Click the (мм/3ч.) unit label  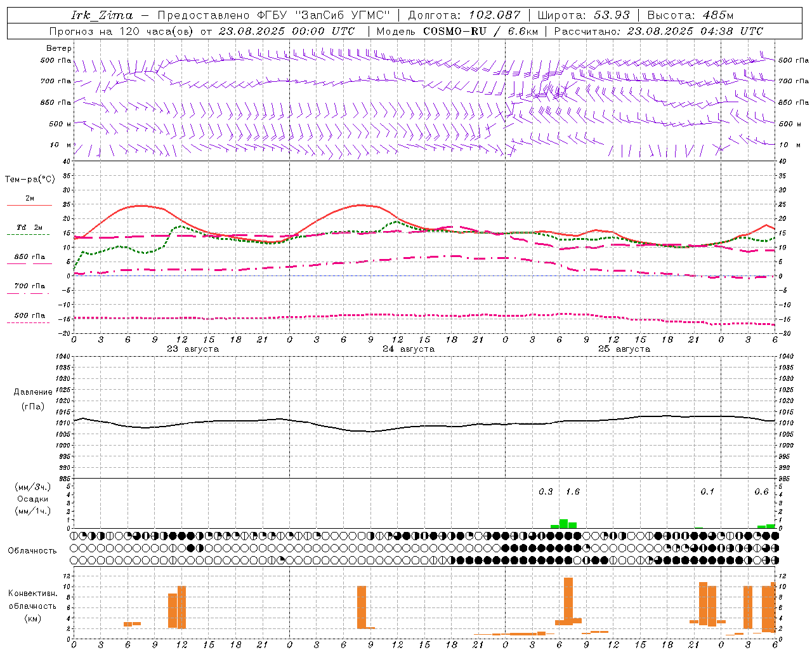tap(33, 487)
